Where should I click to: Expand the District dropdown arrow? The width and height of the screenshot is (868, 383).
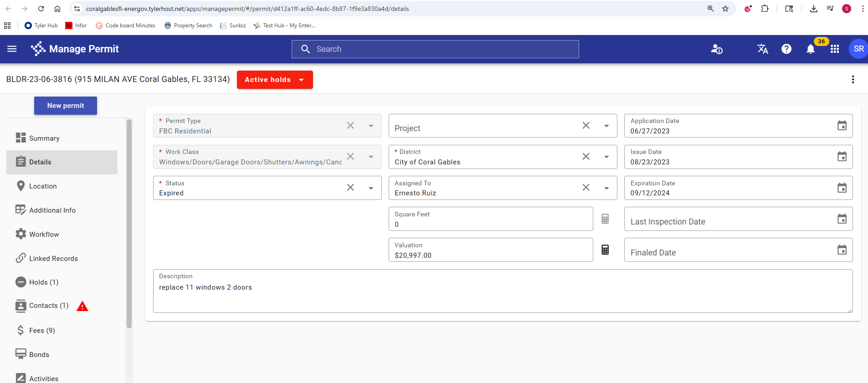(x=606, y=157)
